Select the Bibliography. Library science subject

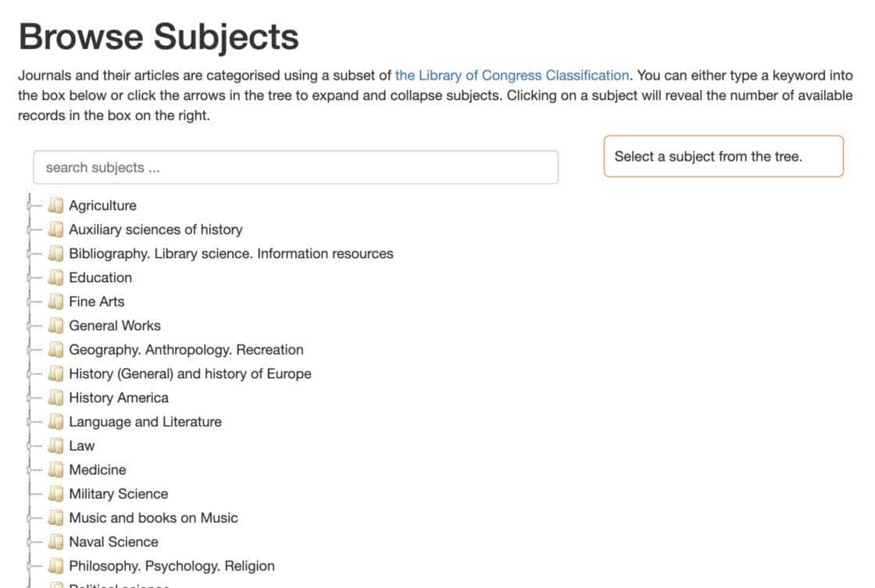230,254
